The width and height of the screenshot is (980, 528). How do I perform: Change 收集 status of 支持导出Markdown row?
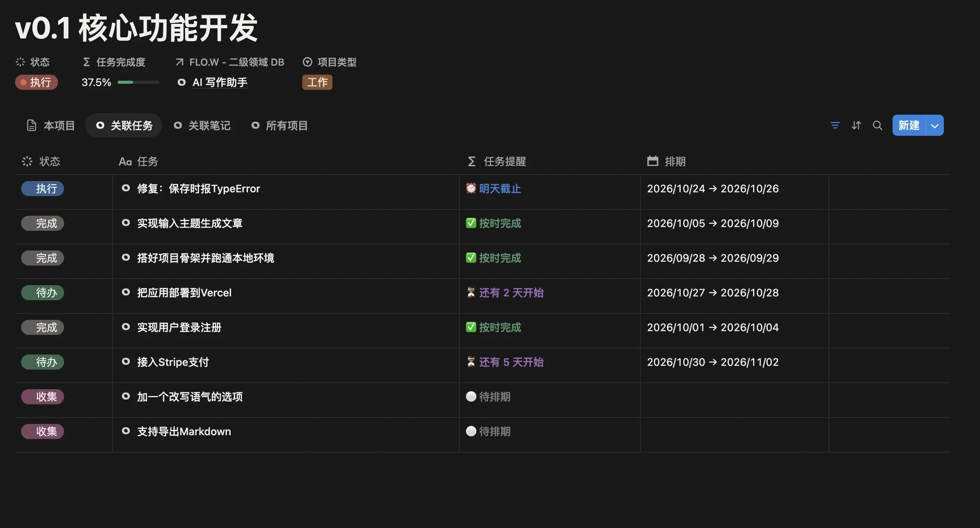[x=43, y=431]
